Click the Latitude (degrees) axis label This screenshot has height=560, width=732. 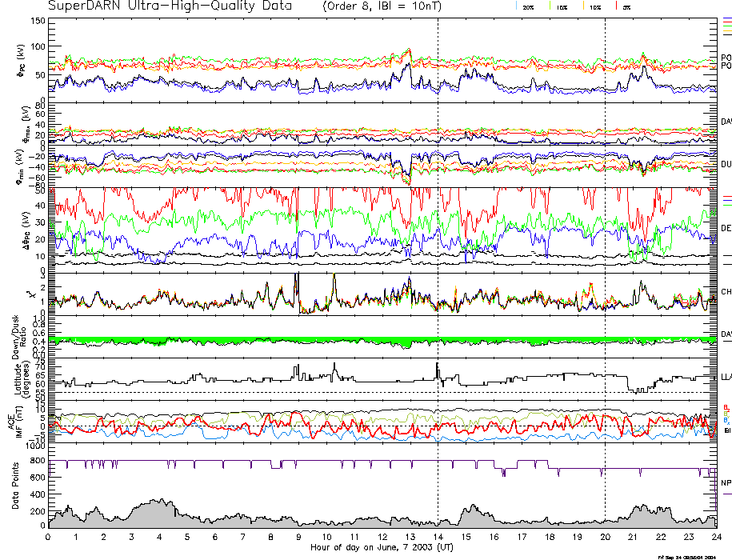[26, 377]
